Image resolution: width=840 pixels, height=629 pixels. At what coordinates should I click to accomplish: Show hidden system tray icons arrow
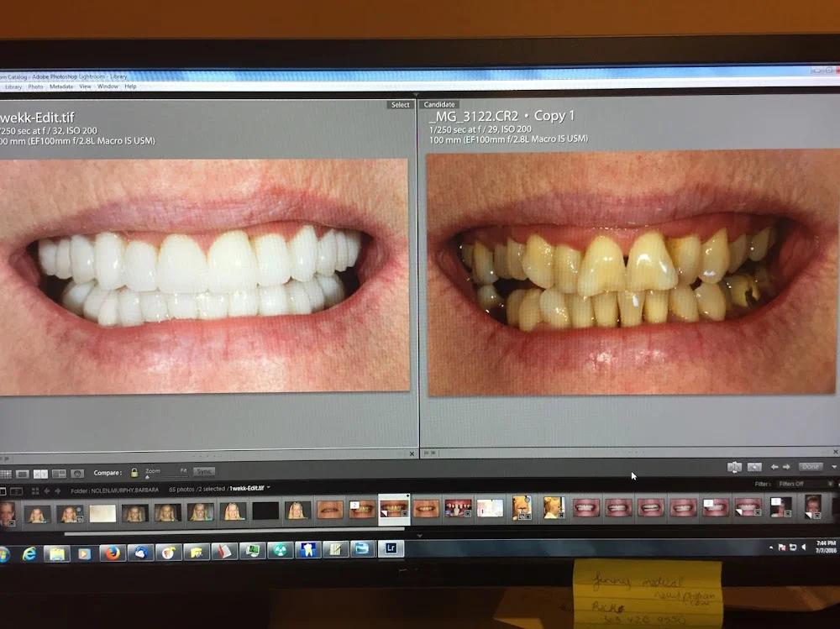coord(771,547)
